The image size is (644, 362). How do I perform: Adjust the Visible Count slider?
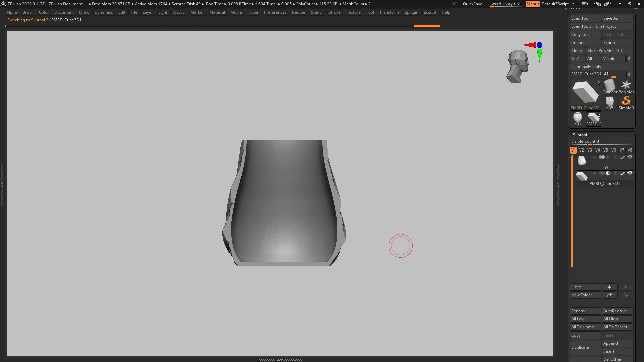(601, 142)
